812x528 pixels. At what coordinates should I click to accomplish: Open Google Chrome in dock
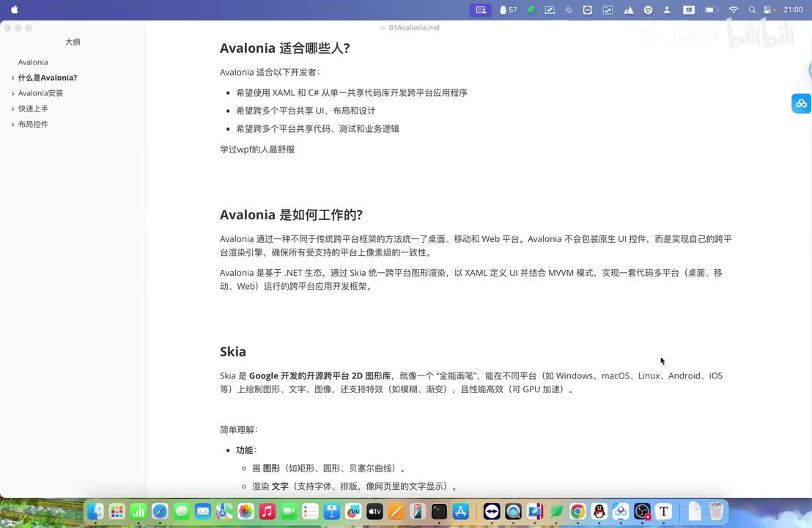pyautogui.click(x=578, y=512)
